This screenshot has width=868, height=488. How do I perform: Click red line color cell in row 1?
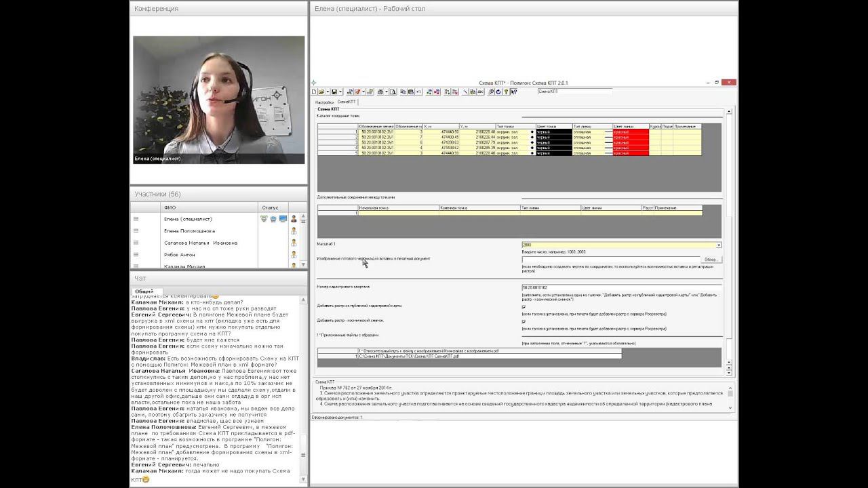630,131
